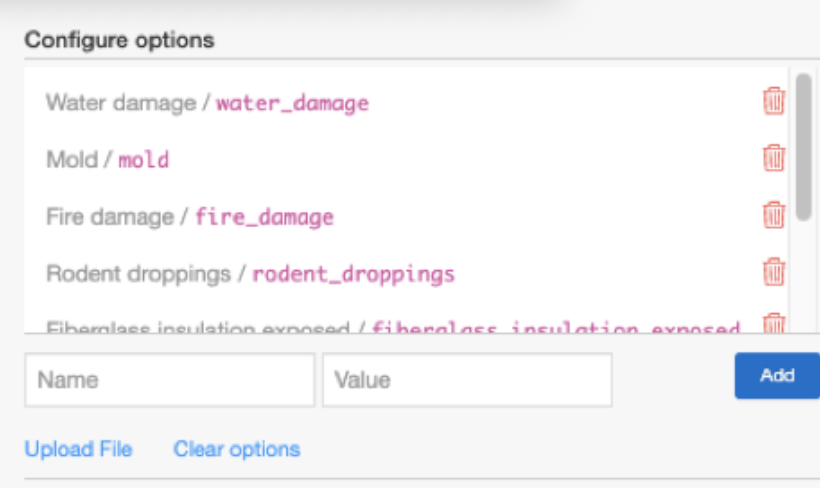Click the options list scrollbar thumb
The width and height of the screenshot is (820, 488).
tap(803, 145)
